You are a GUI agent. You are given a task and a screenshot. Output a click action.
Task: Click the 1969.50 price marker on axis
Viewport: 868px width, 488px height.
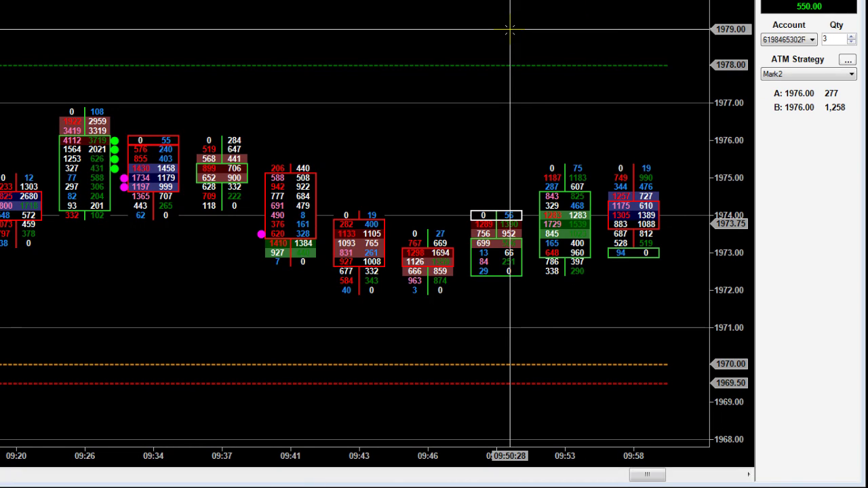point(729,383)
